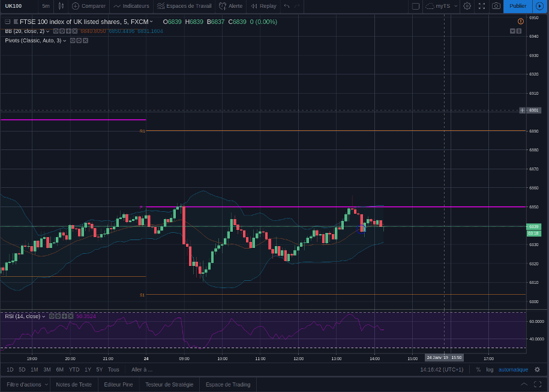Switch to the Notes de Texte tab
Viewport: 549px width, 392px height.
click(x=74, y=384)
